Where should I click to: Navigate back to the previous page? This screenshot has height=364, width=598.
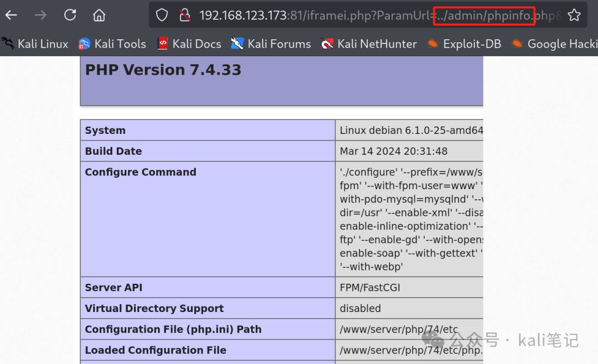pos(11,15)
